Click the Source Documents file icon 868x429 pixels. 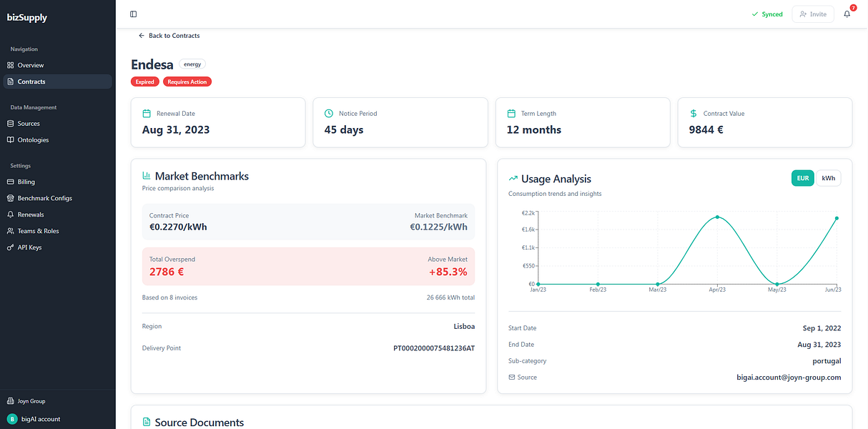147,422
